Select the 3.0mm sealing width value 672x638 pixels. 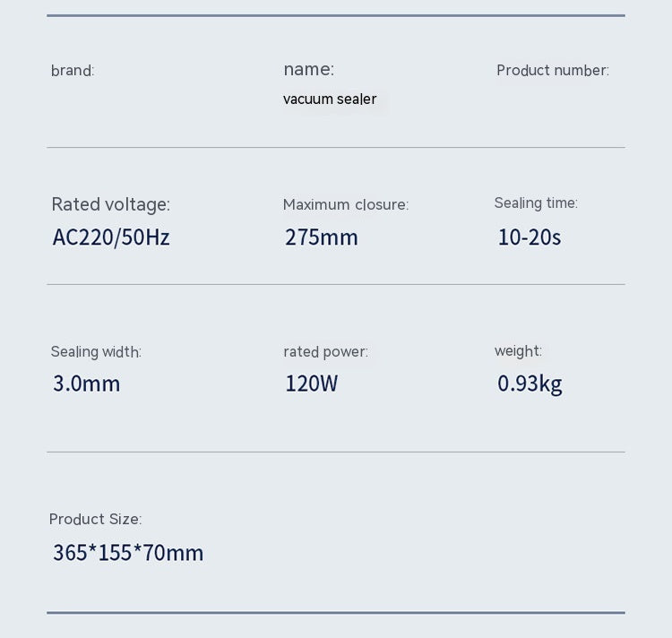[86, 384]
